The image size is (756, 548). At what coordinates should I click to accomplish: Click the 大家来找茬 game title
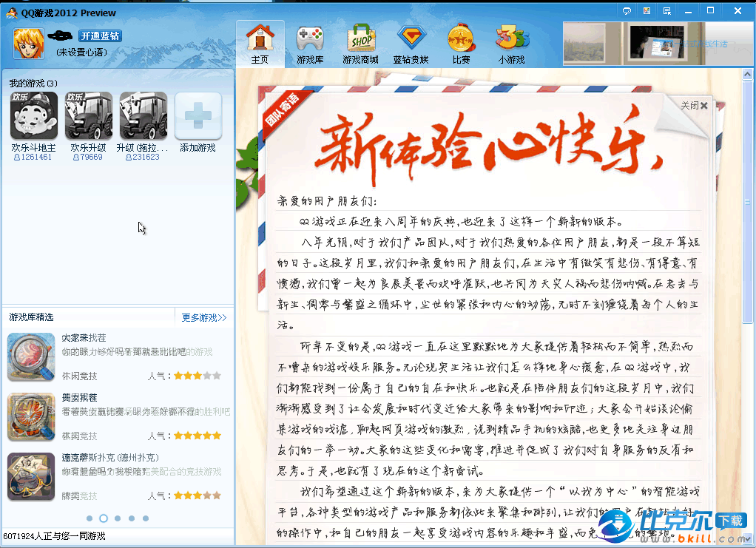pyautogui.click(x=84, y=338)
